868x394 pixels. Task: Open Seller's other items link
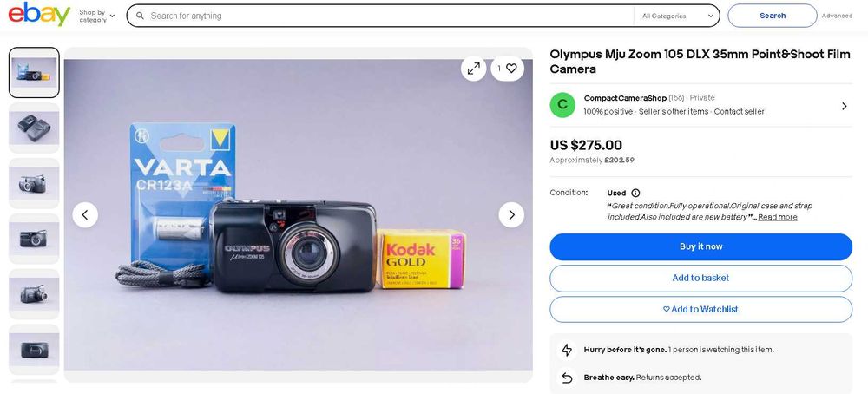(674, 112)
